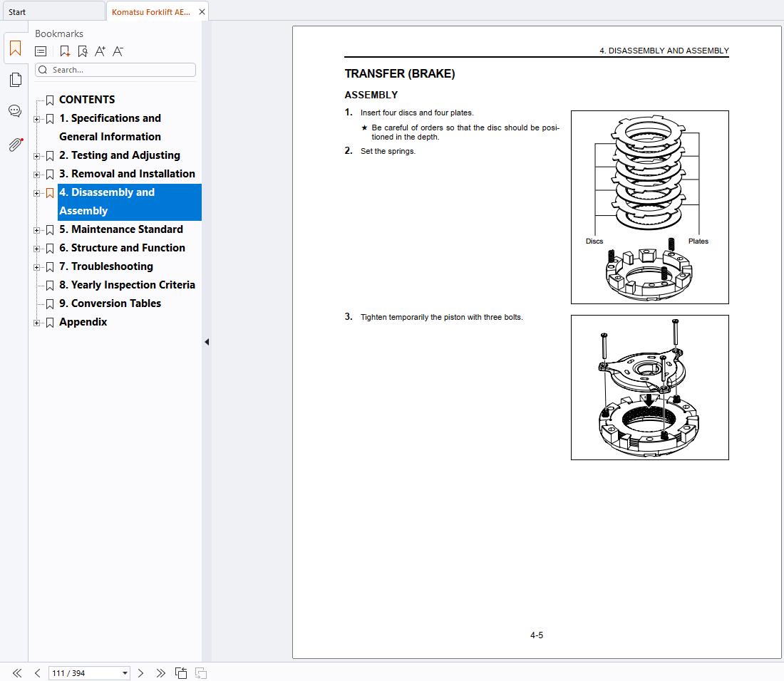Open the page number dropdown arrow
The height and width of the screenshot is (681, 784).
click(x=125, y=673)
